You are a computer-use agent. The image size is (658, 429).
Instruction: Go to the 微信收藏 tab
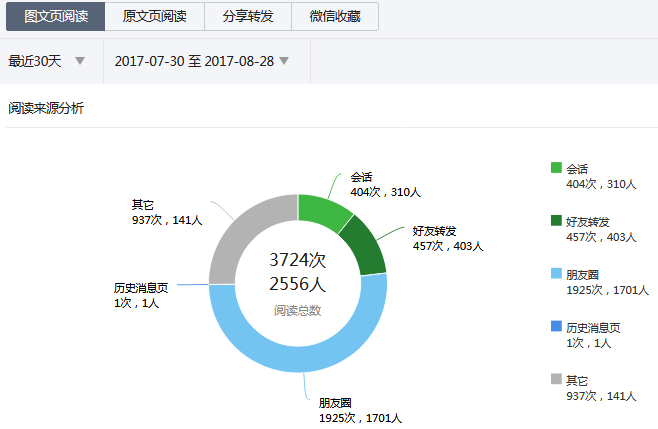point(335,16)
